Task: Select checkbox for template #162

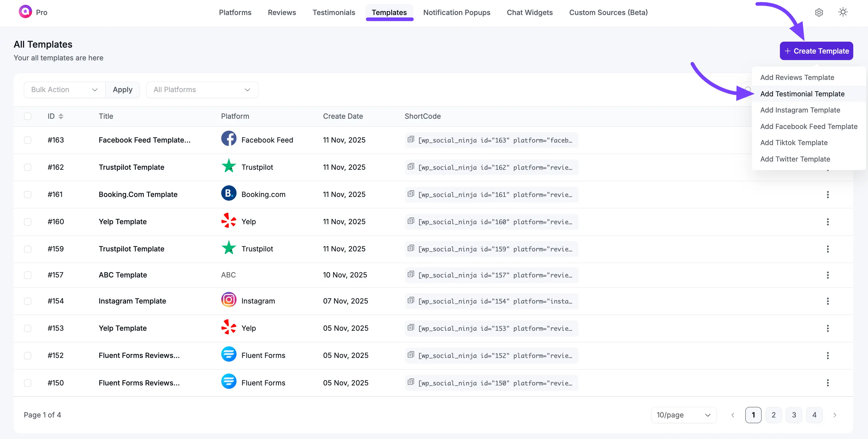Action: coord(28,167)
